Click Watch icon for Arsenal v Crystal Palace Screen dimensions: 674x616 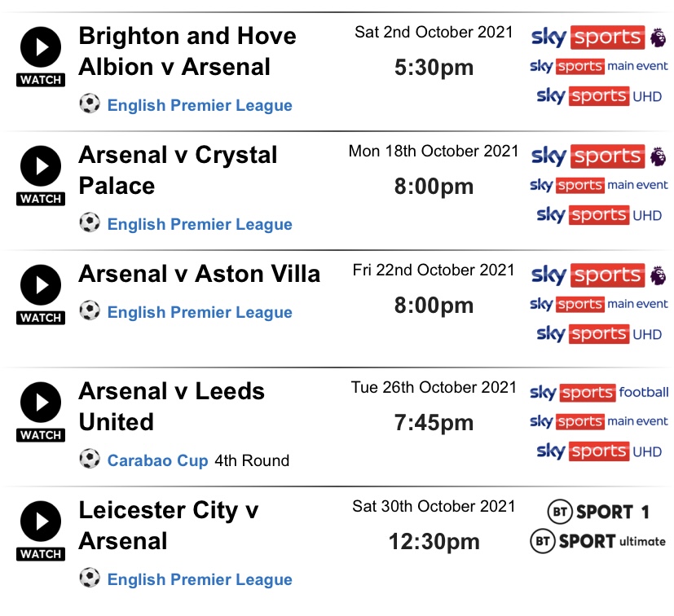[x=41, y=176]
